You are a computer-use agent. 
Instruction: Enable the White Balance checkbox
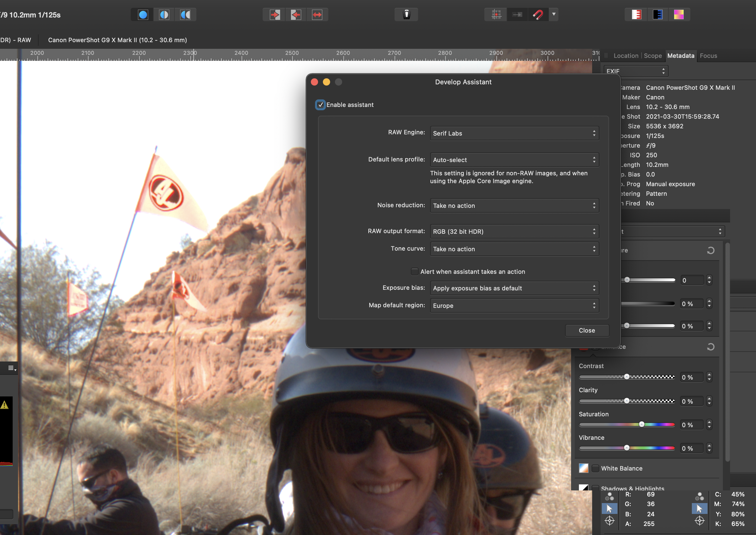(x=595, y=468)
